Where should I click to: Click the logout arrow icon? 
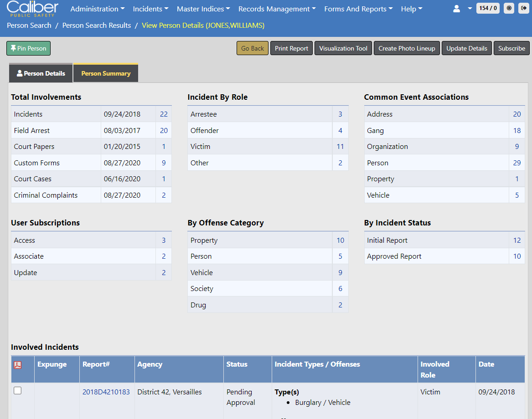coord(522,8)
